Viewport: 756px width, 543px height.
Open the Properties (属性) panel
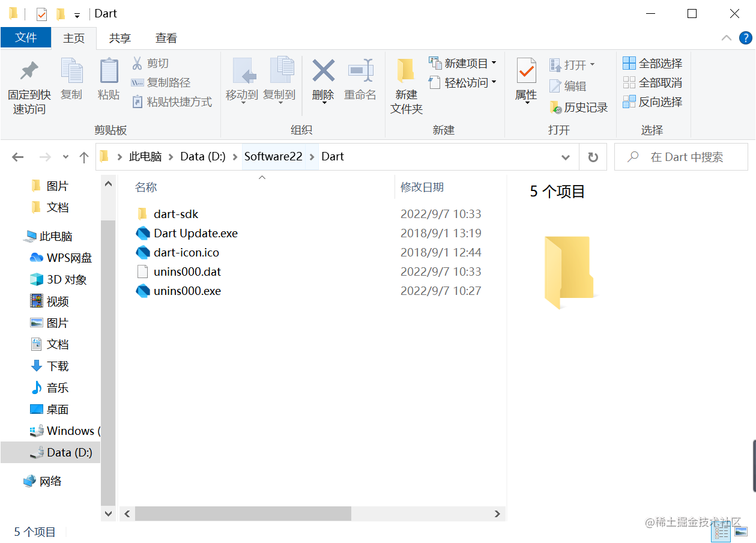[525, 78]
